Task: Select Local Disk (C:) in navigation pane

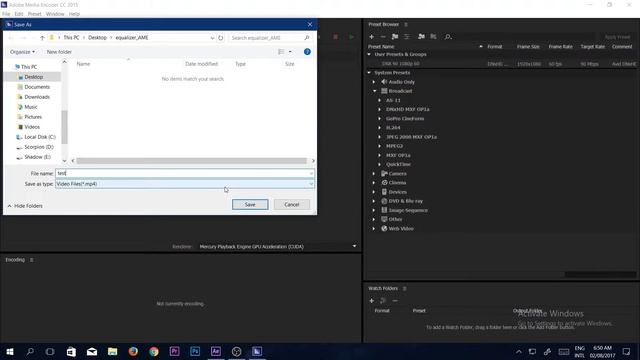Action: coord(40,137)
